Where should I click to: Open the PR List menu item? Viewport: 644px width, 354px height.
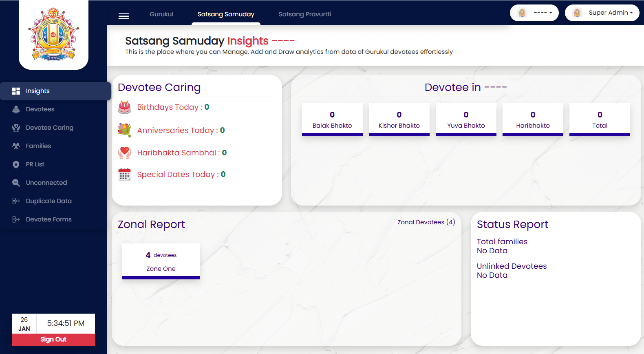35,164
